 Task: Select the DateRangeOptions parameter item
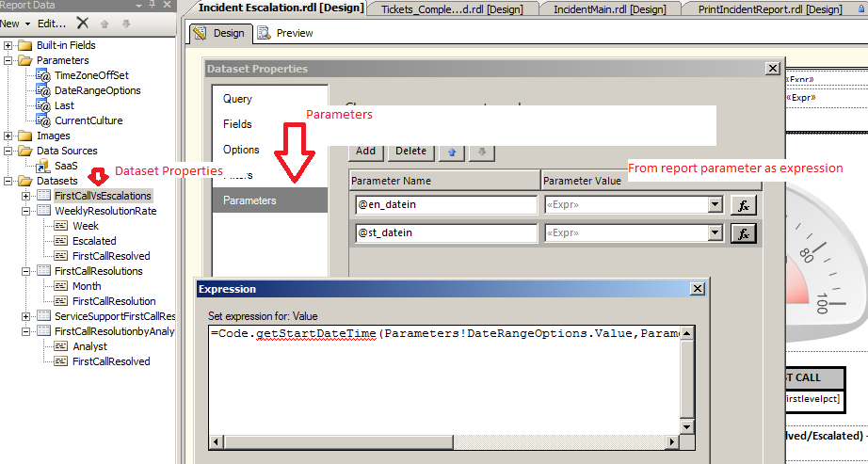tap(97, 90)
